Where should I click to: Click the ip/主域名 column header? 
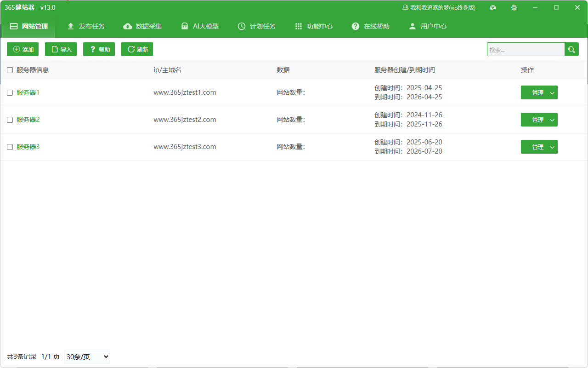click(167, 70)
